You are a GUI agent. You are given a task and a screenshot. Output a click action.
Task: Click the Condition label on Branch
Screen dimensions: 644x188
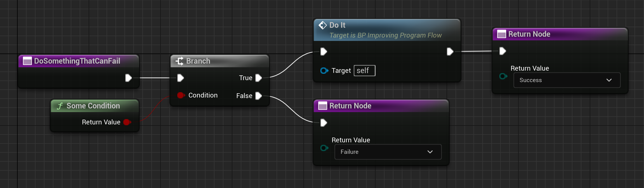[x=203, y=95]
